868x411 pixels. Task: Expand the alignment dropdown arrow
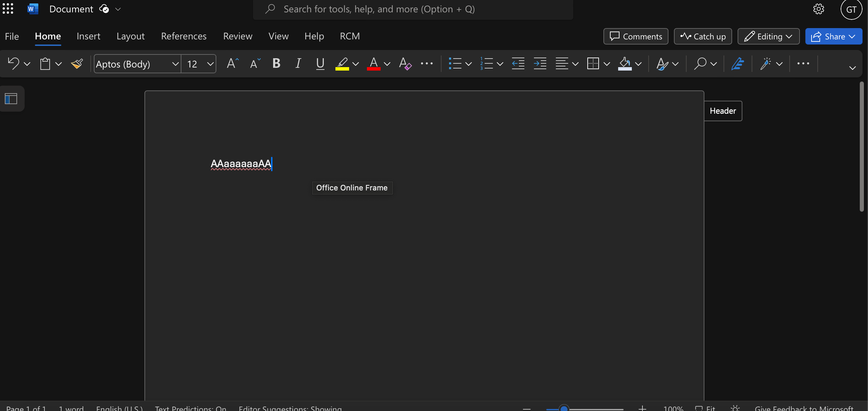click(575, 64)
